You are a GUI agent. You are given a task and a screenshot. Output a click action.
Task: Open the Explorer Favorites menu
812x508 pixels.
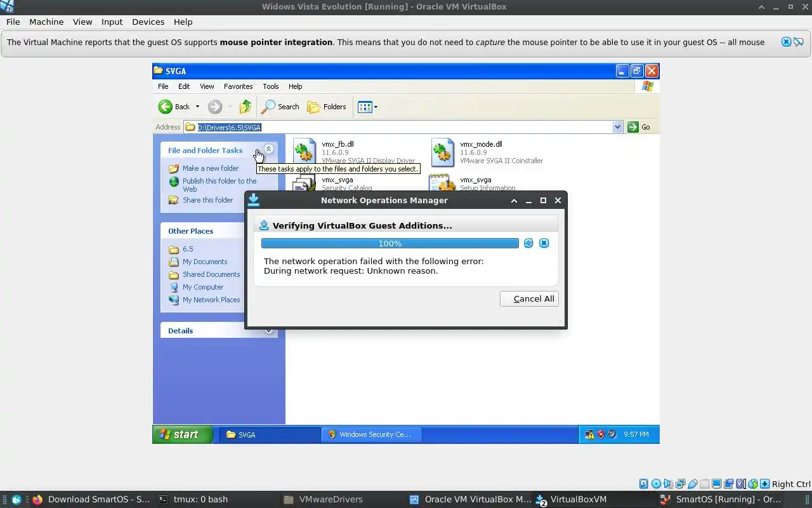pos(238,86)
